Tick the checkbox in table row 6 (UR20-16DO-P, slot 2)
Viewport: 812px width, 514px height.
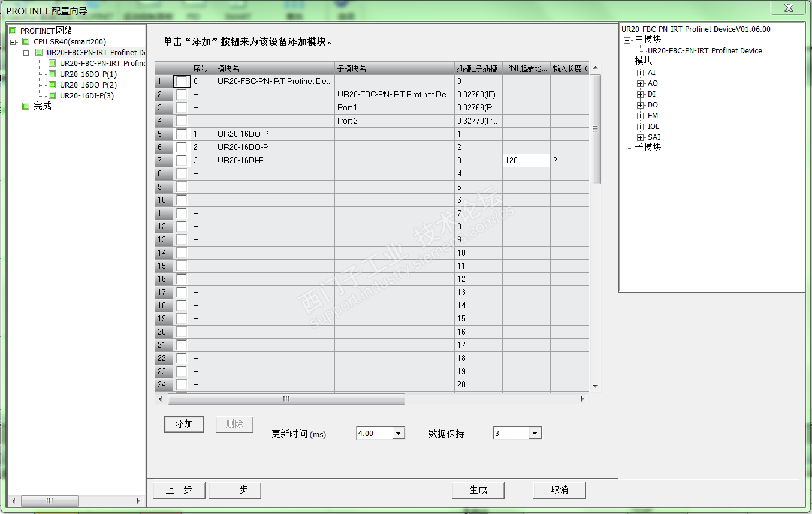point(181,148)
